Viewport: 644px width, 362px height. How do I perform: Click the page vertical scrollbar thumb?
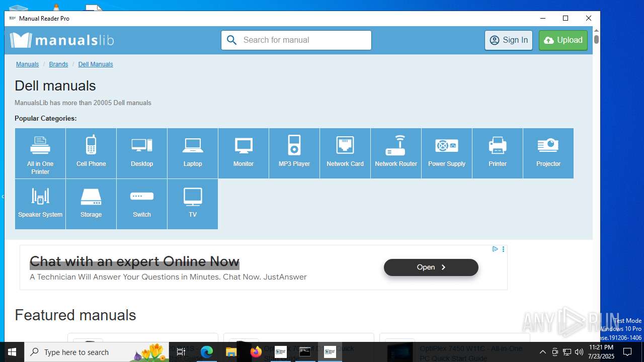pos(596,39)
